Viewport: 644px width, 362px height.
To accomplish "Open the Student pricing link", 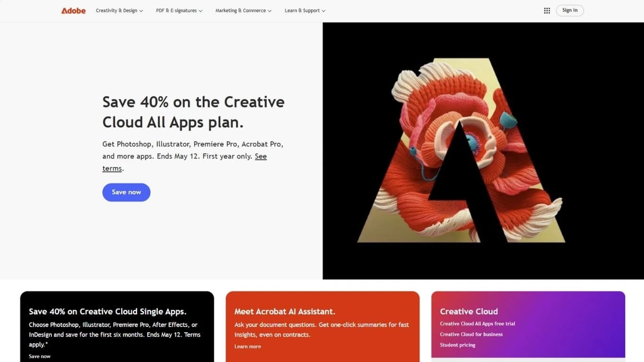I will coord(458,345).
